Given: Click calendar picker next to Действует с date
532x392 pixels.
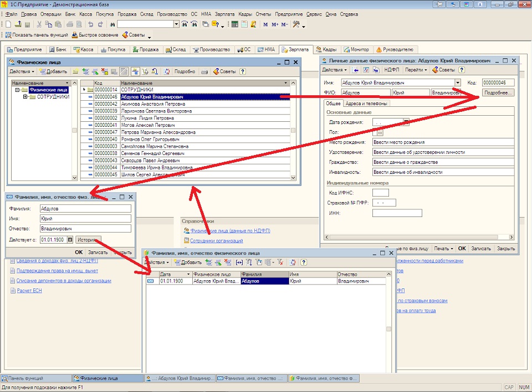Looking at the screenshot, I should [70, 240].
